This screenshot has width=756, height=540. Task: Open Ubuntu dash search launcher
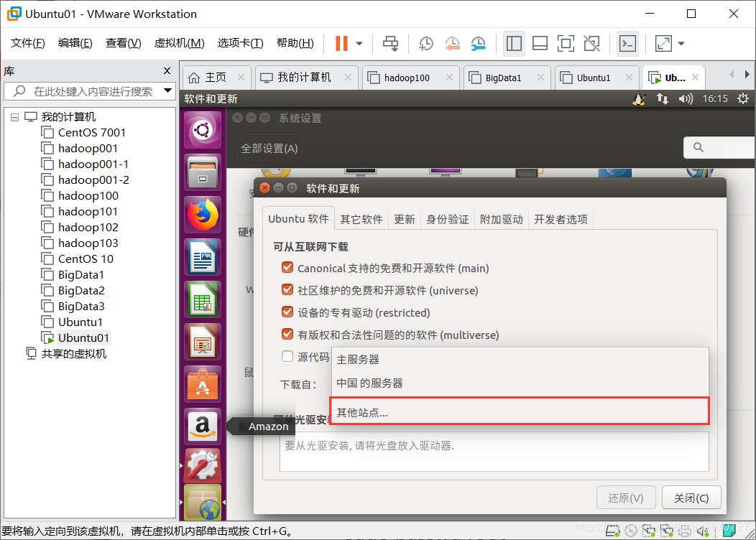[x=203, y=130]
